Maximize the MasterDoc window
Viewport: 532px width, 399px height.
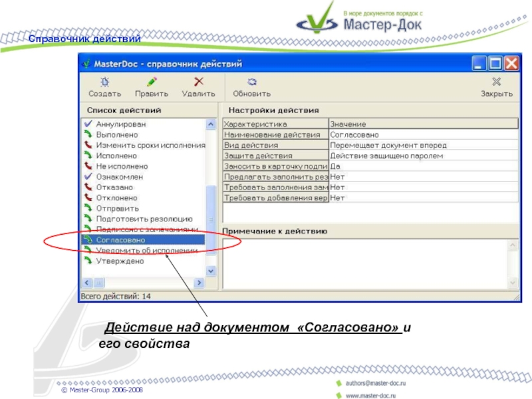pos(495,63)
